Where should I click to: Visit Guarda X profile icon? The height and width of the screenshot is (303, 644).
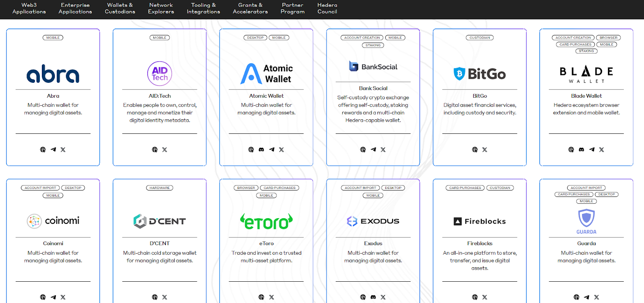tap(597, 297)
